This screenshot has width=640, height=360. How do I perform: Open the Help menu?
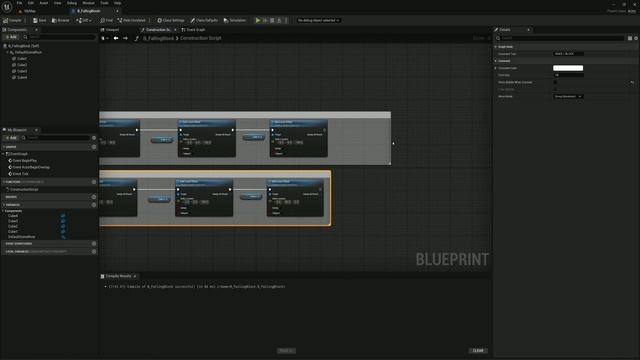point(118,3)
